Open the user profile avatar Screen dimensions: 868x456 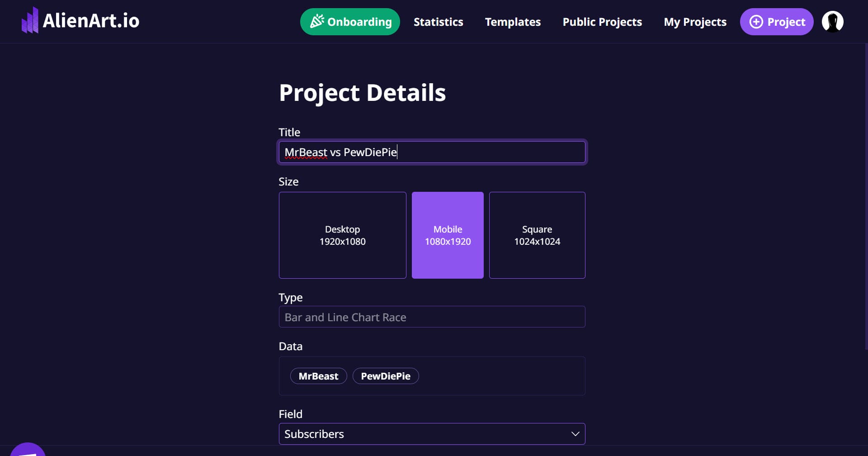click(832, 22)
